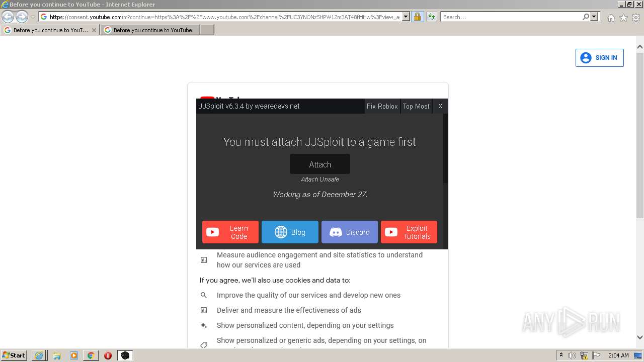Click the JJSploit taskbar icon
Viewport: 644px width, 362px height.
click(x=125, y=355)
